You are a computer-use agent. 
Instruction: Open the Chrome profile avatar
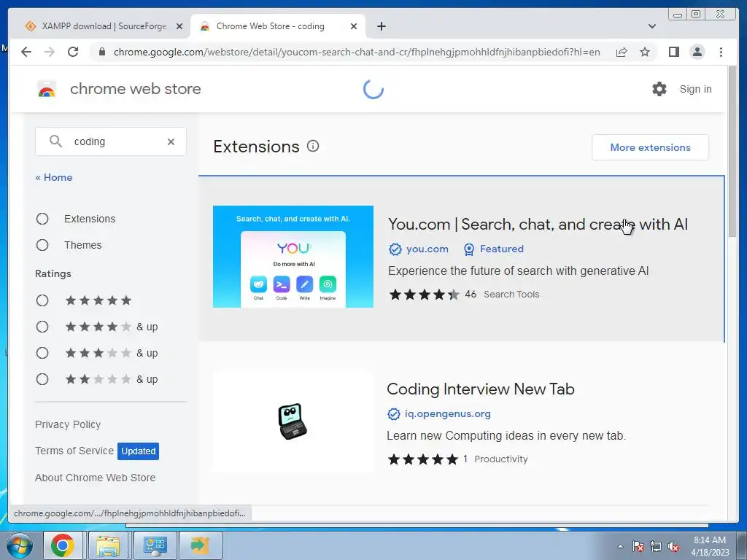[697, 52]
